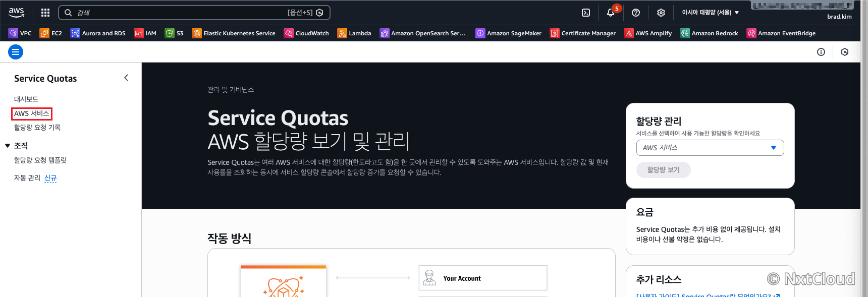Open the services grid menu
868x297 pixels.
coord(45,13)
